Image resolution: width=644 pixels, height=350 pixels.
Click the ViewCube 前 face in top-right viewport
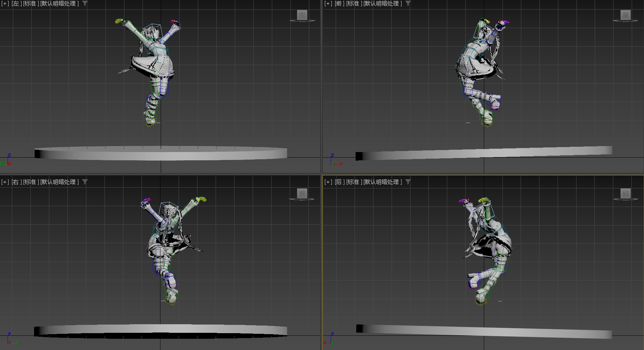tap(625, 15)
